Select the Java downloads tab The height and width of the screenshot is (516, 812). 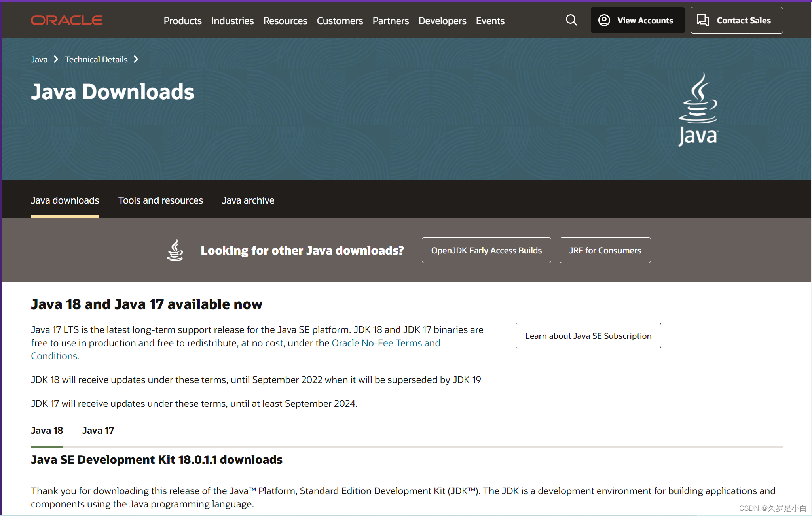click(65, 200)
